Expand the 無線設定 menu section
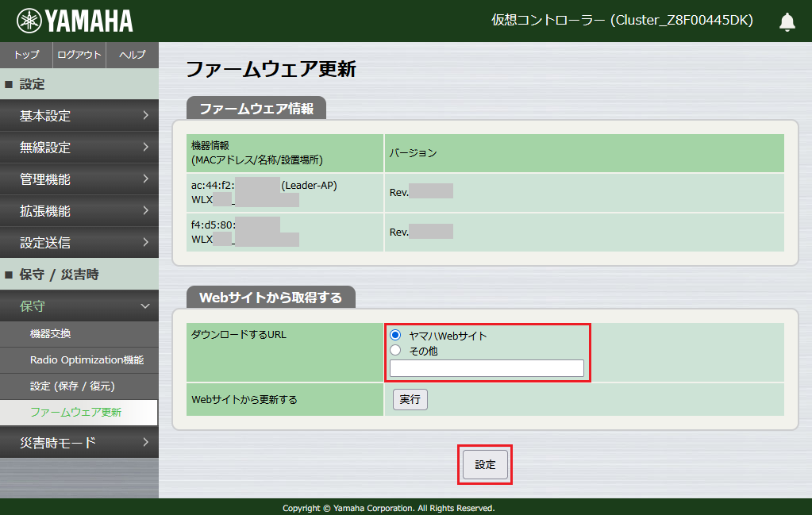This screenshot has height=515, width=812. tap(79, 148)
